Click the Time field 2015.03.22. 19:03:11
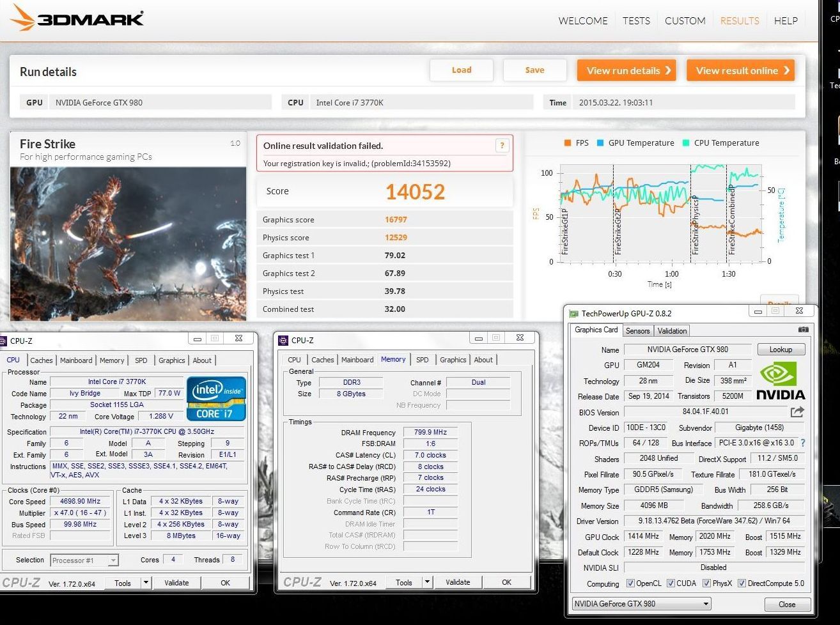The image size is (840, 625). pyautogui.click(x=684, y=102)
